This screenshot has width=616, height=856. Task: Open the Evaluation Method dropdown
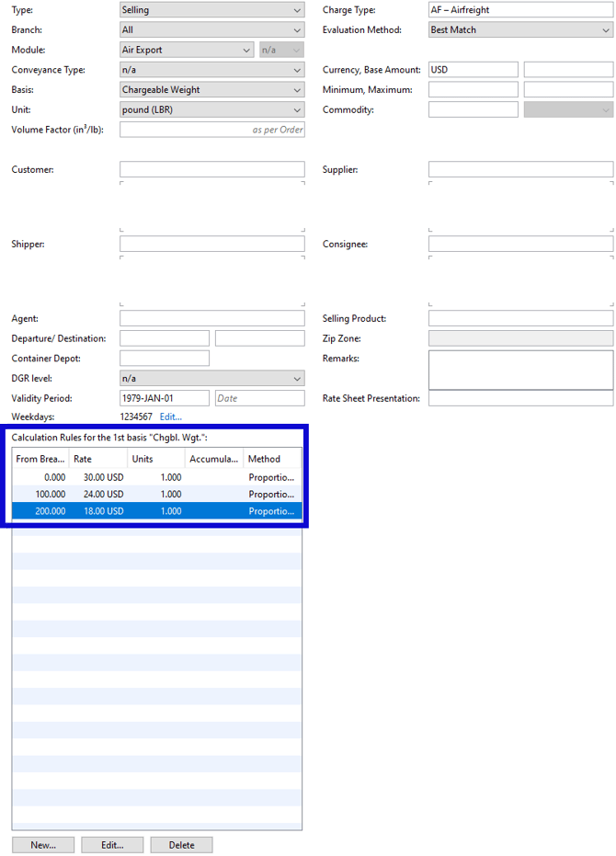coord(520,30)
